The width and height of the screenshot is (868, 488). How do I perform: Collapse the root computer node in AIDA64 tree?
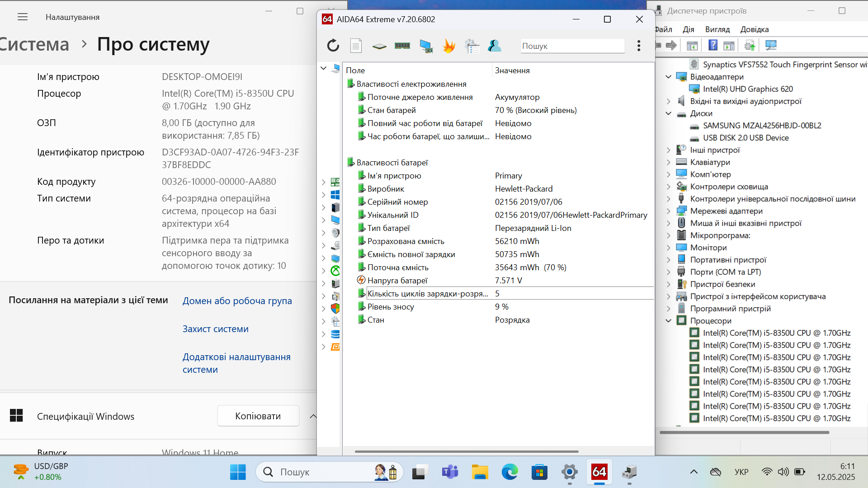pyautogui.click(x=323, y=68)
